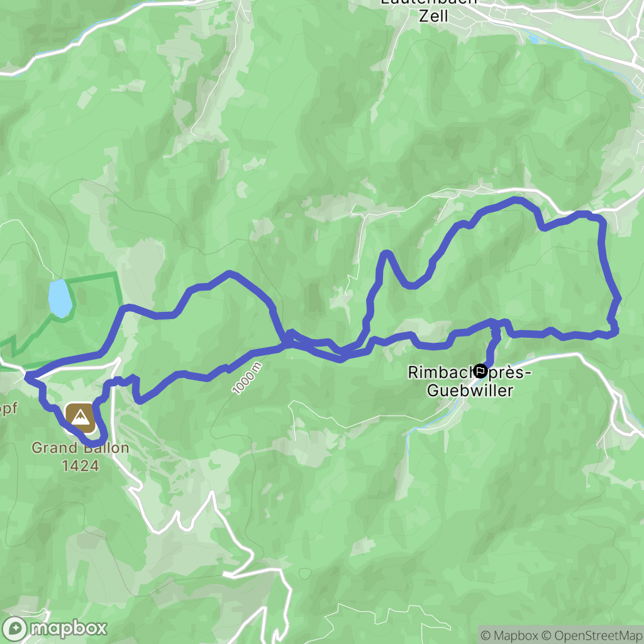Screen dimensions: 644x644
Task: Click the Mapbox compass circle logo
Action: 14,629
